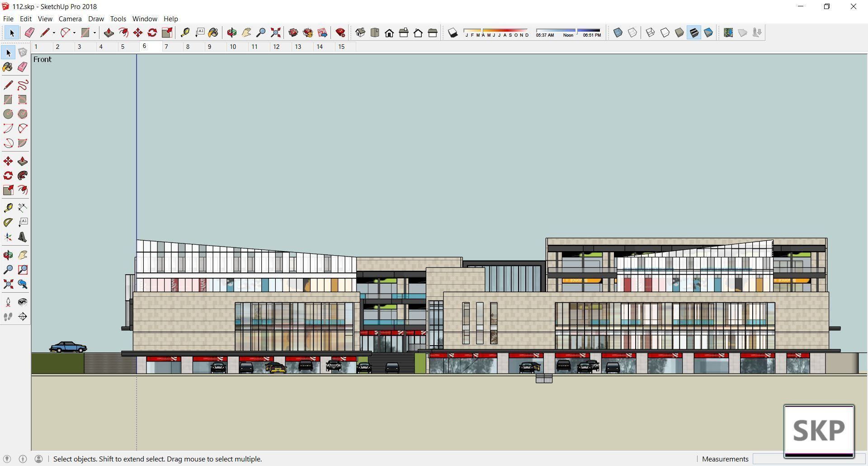Switch to Top view
868x466 pixels.
point(375,33)
